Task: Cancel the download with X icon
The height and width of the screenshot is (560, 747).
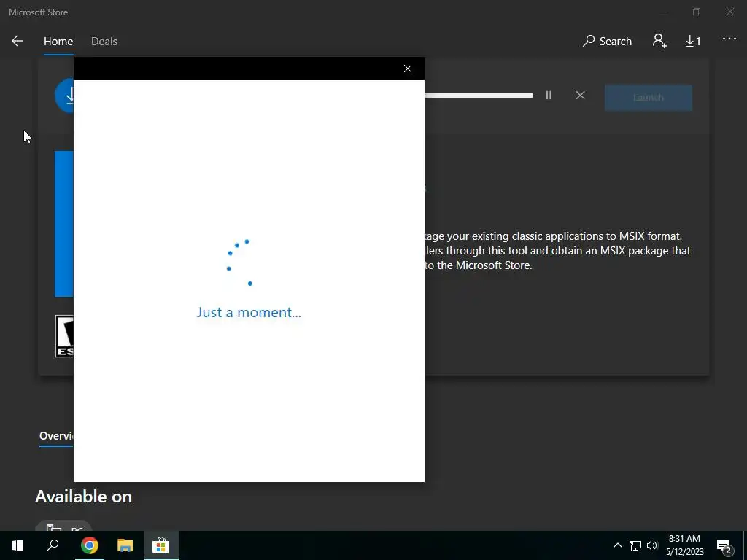Action: click(580, 96)
